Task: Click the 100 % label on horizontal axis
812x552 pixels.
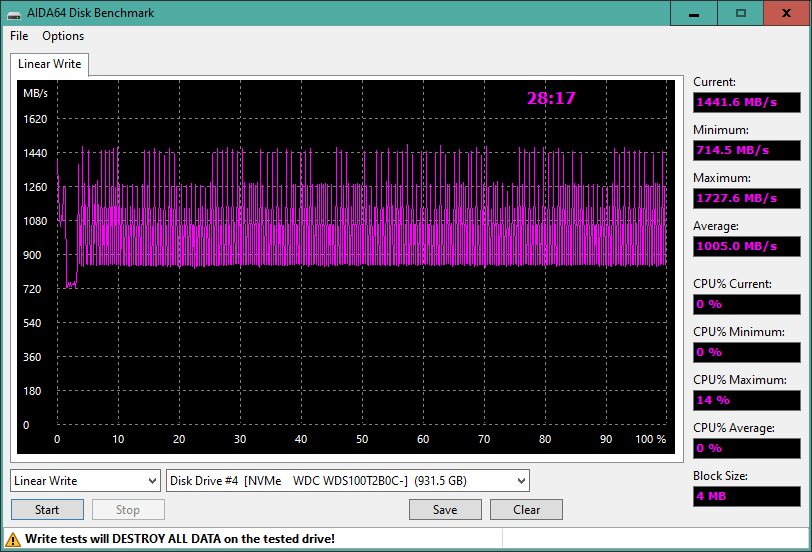Action: [x=650, y=439]
